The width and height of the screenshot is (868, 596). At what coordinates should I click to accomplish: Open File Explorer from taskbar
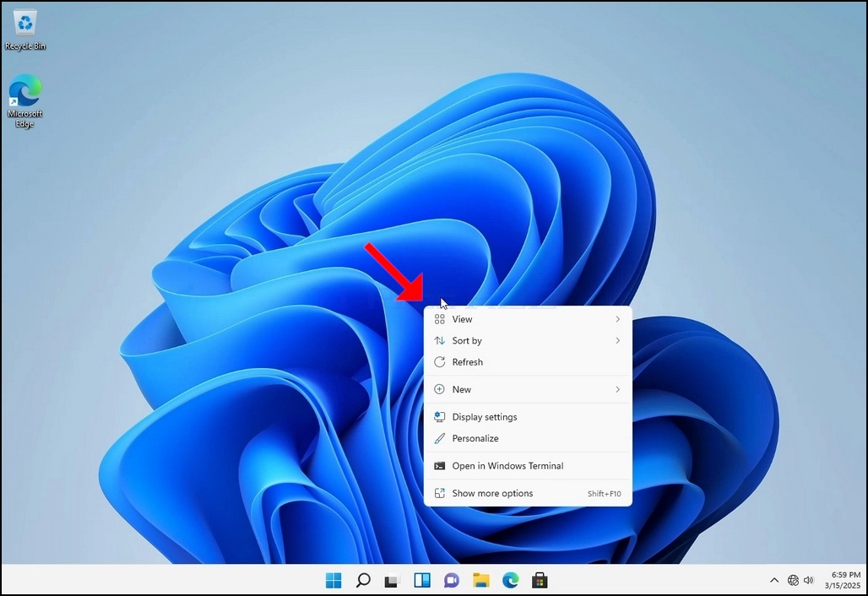(481, 580)
